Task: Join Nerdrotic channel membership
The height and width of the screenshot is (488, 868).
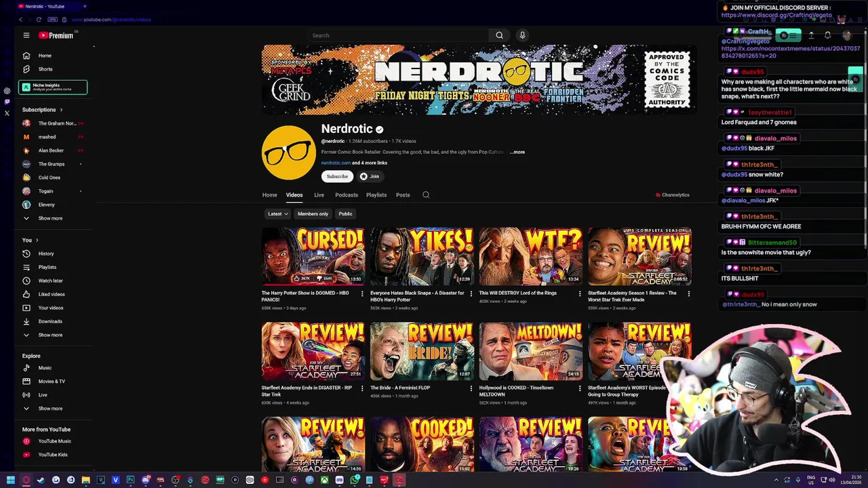Action: 370,176
